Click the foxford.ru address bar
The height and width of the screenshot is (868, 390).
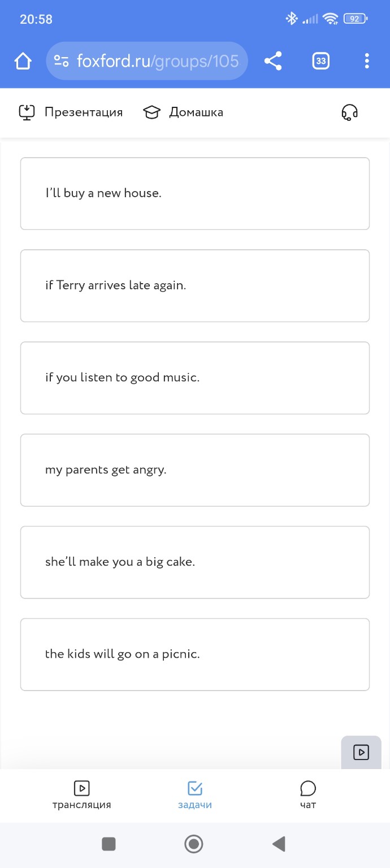coord(157,61)
